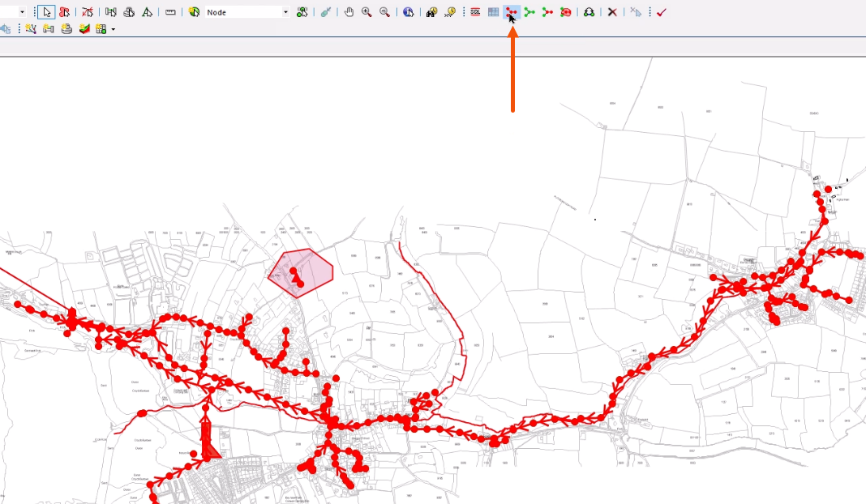Open the attribute table grid view
The height and width of the screenshot is (504, 866).
point(492,11)
